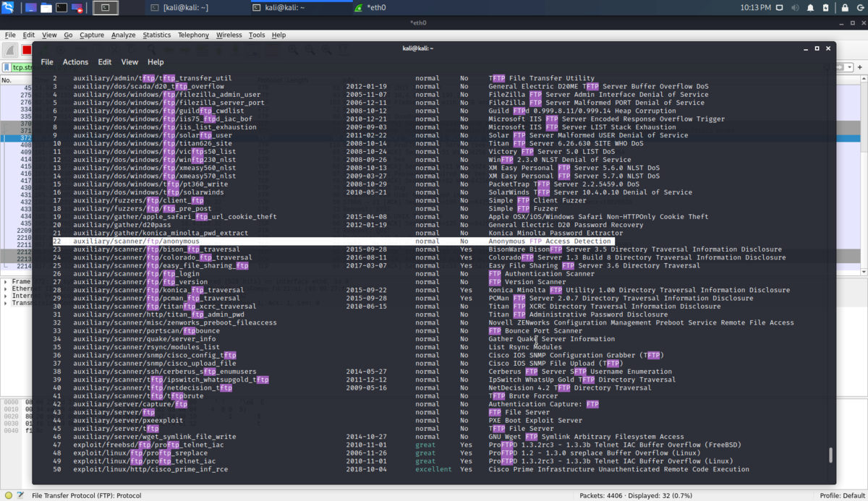The height and width of the screenshot is (501, 868).
Task: Open the terminal View menu
Action: coord(129,62)
